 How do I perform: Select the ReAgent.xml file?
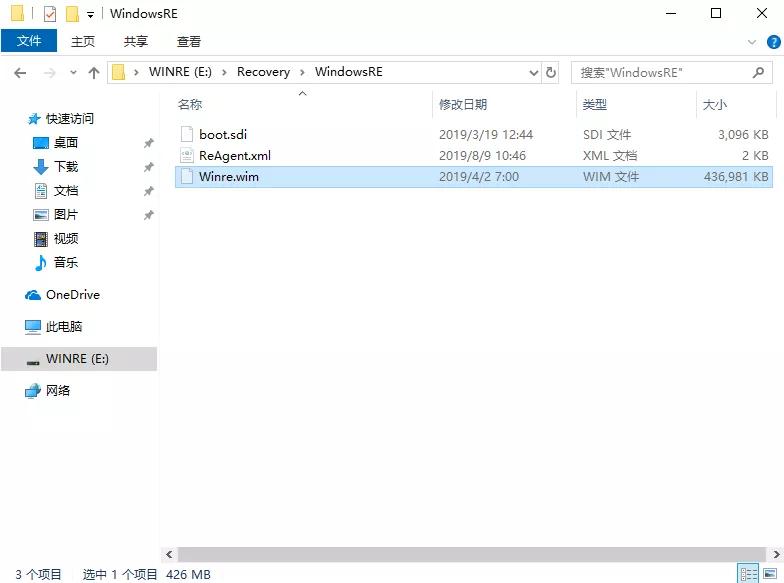234,155
